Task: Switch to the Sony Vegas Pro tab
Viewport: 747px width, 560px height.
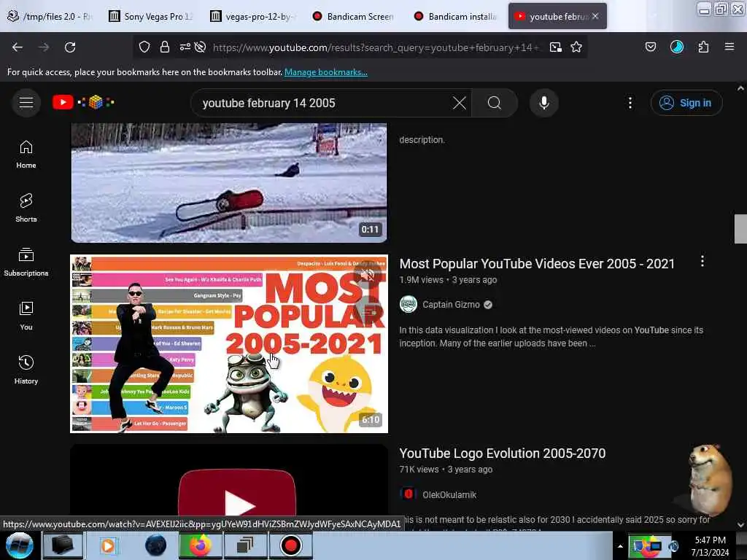Action: pos(151,16)
